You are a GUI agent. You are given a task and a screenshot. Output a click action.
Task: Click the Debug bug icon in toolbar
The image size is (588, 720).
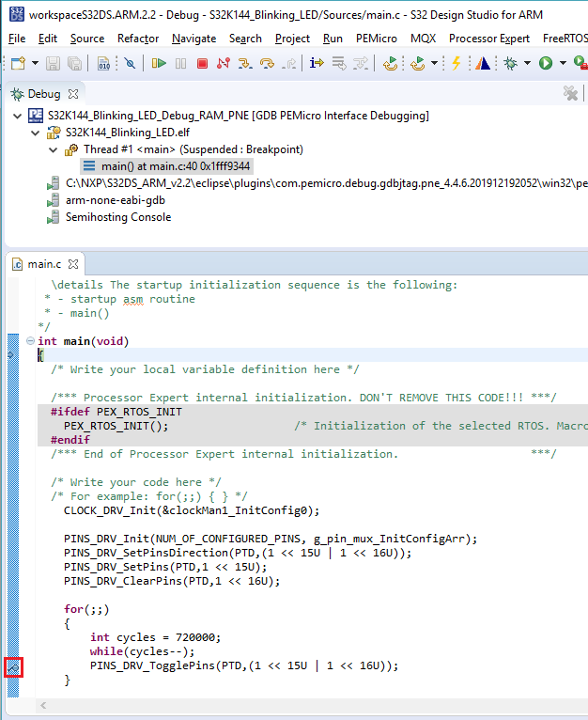tap(510, 63)
